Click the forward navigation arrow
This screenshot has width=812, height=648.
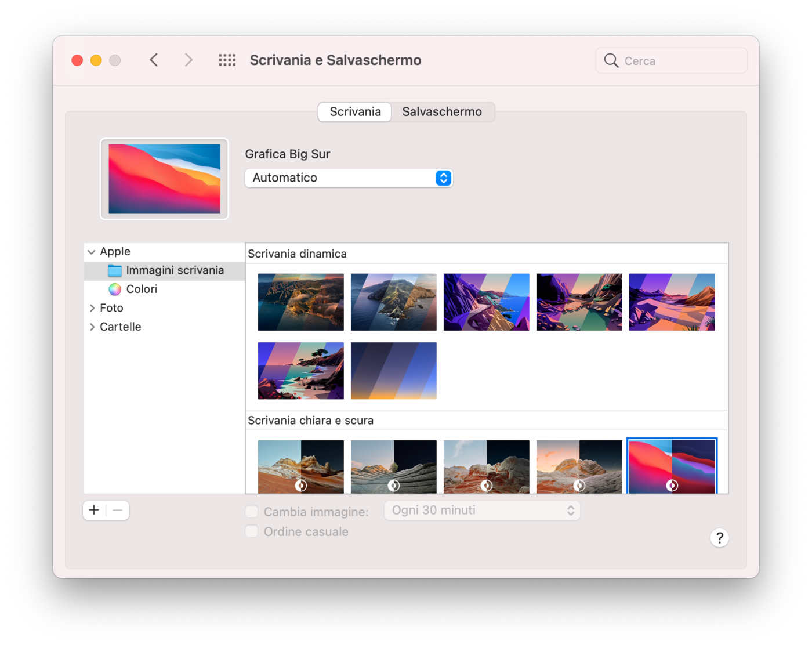pos(188,60)
